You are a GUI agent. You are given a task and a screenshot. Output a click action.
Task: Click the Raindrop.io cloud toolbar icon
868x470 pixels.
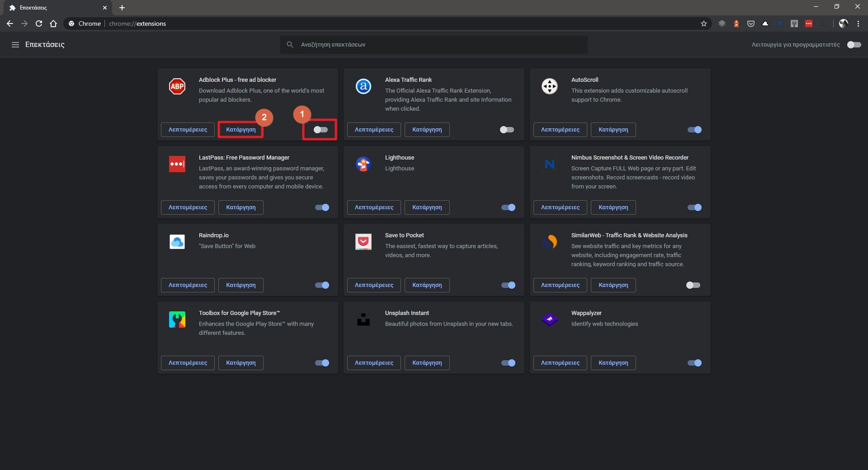(x=765, y=23)
